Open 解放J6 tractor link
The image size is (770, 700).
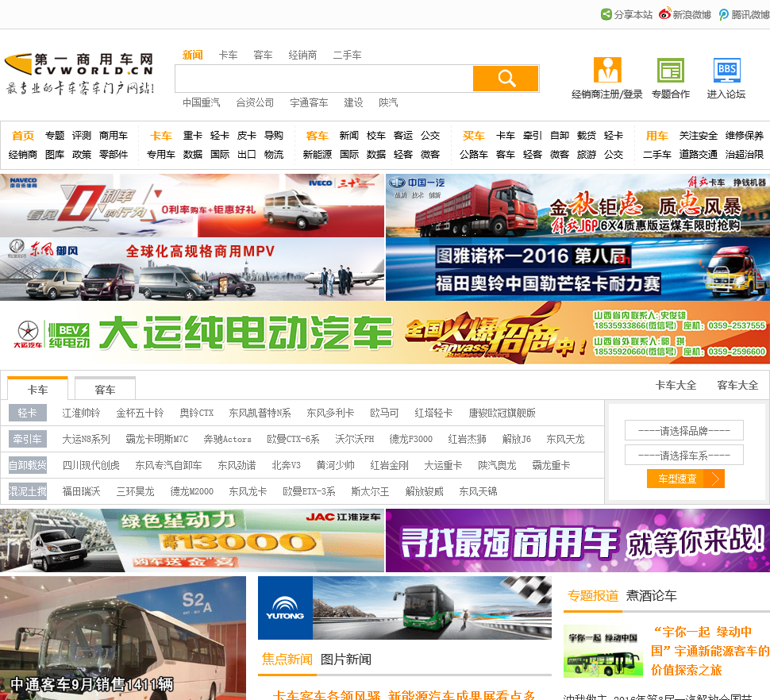pyautogui.click(x=517, y=439)
